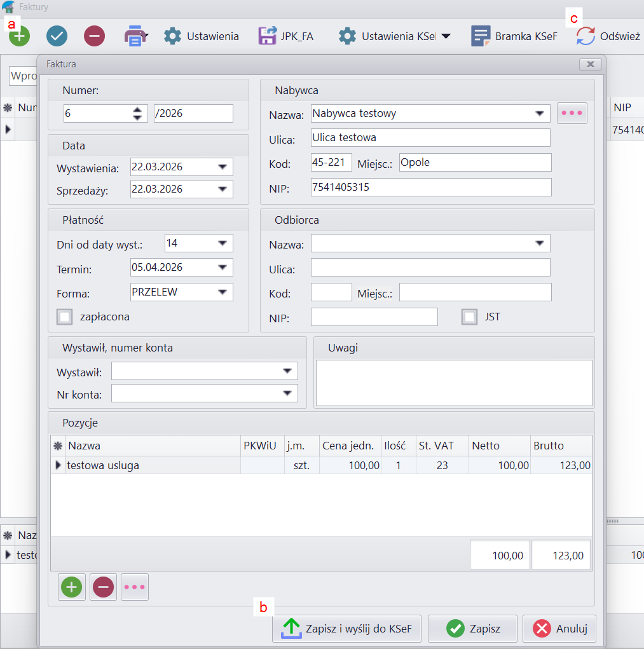Open the Nabywca Nazwa dropdown
Viewport: 644px width, 649px height.
539,114
